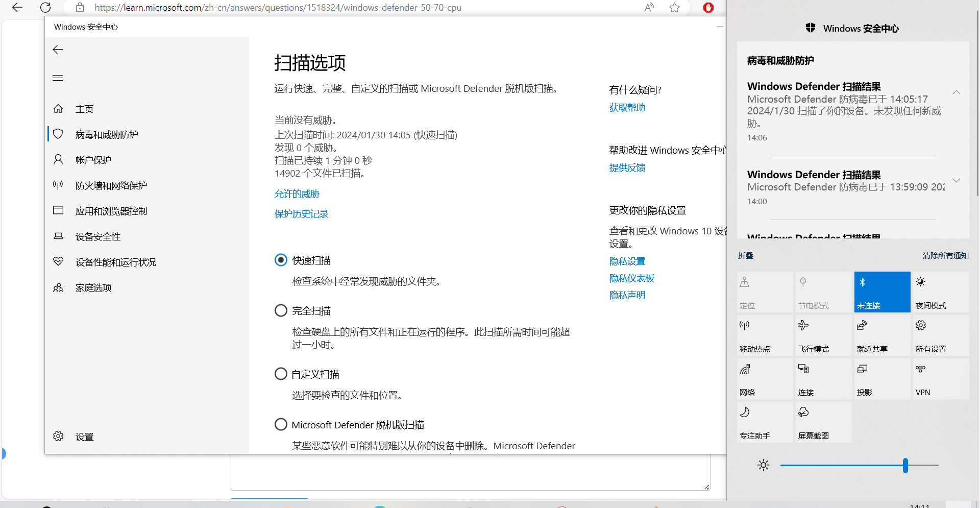Image resolution: width=980 pixels, height=508 pixels.
Task: Click the gear icon for 设置
Action: point(58,436)
